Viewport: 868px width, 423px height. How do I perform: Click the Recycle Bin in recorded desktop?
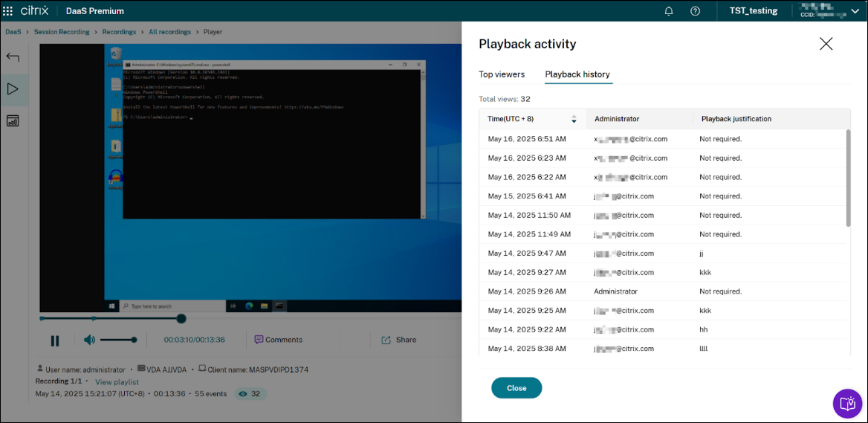115,56
